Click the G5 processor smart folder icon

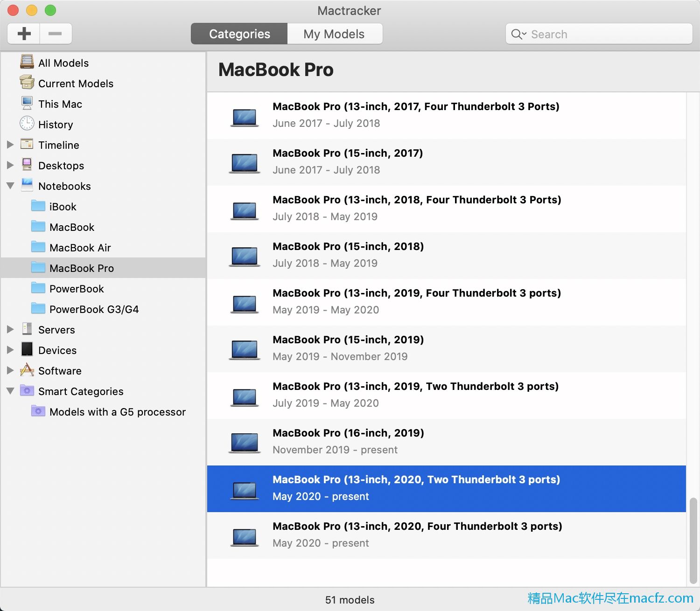38,411
